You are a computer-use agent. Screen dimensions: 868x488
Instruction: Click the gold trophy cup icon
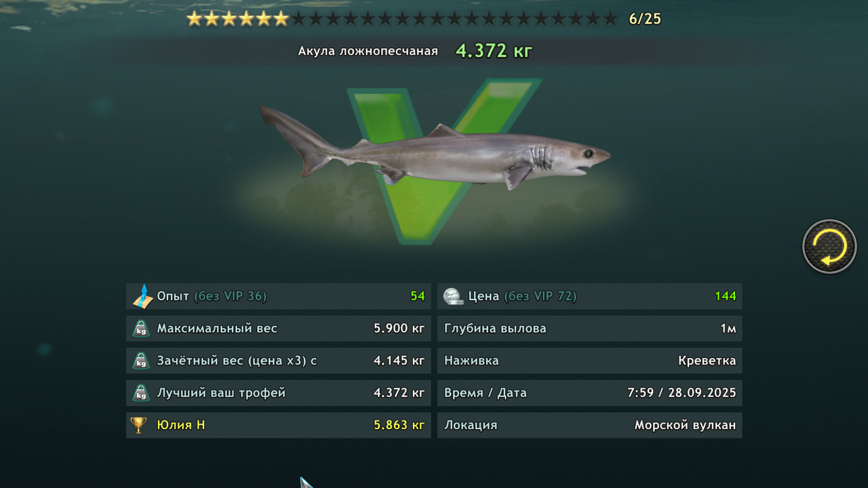[138, 425]
